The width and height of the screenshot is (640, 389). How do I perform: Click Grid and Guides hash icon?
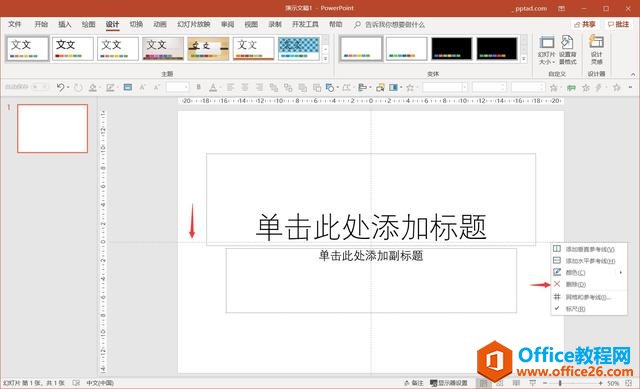point(557,297)
